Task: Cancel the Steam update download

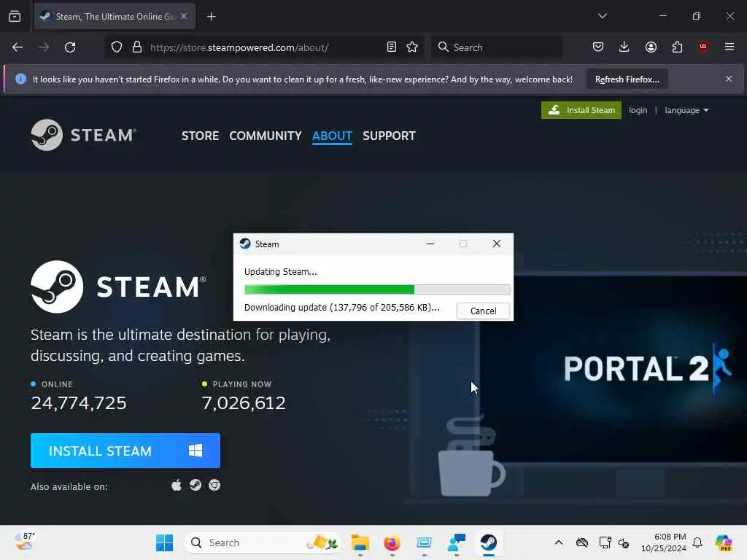Action: (x=483, y=311)
